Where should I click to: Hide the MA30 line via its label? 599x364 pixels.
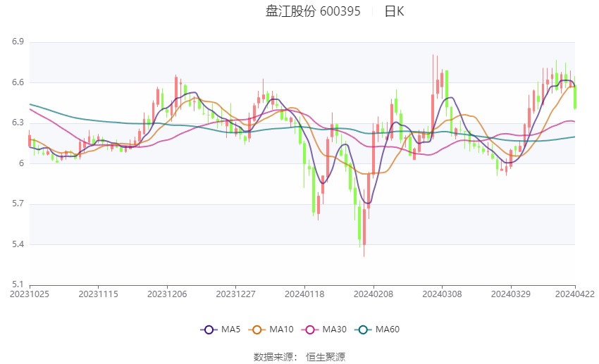[335, 330]
